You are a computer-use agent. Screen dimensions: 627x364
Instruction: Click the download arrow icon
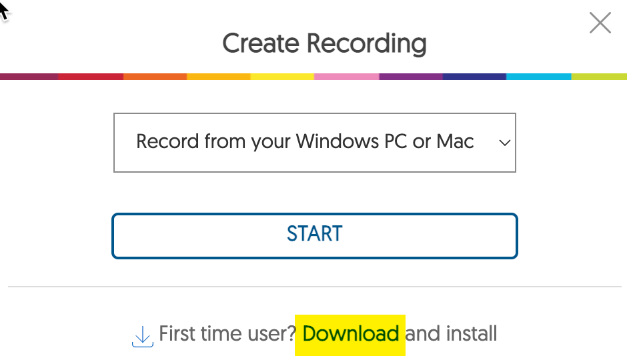click(142, 335)
